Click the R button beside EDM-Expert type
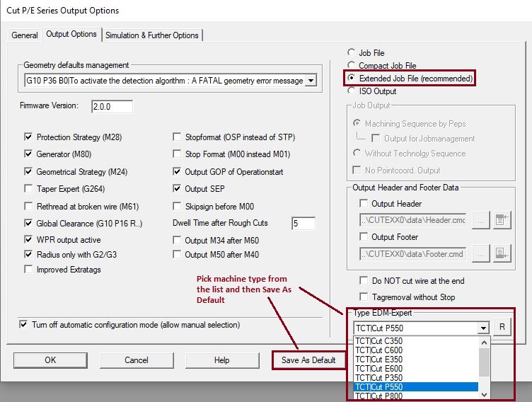 coord(502,327)
